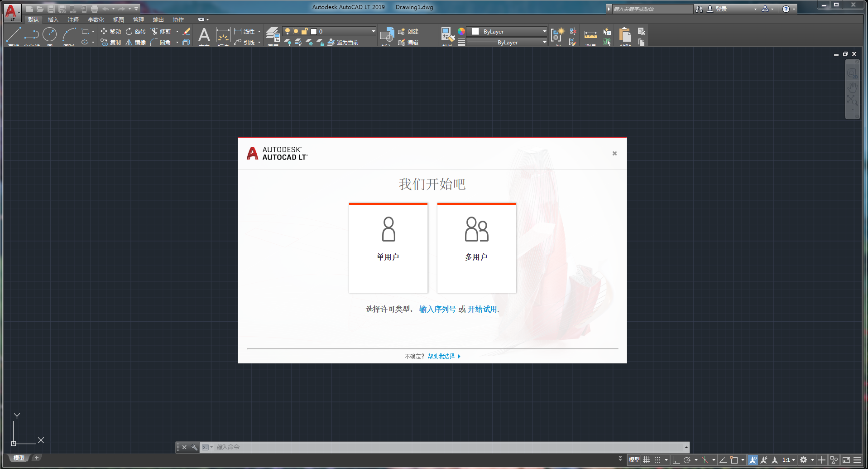Toggle ortho mode in status bar
Viewport: 868px width, 469px height.
676,459
